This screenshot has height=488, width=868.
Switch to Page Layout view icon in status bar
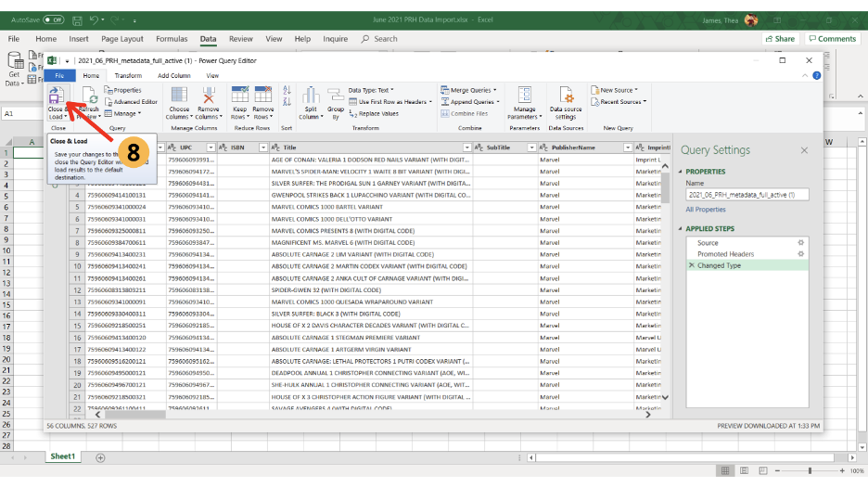[744, 470]
